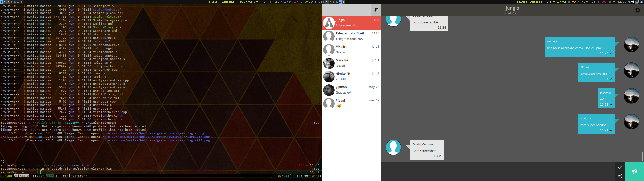Click the ./SialanTelegram command line
This screenshot has height=181, width=644.
tap(101, 123)
